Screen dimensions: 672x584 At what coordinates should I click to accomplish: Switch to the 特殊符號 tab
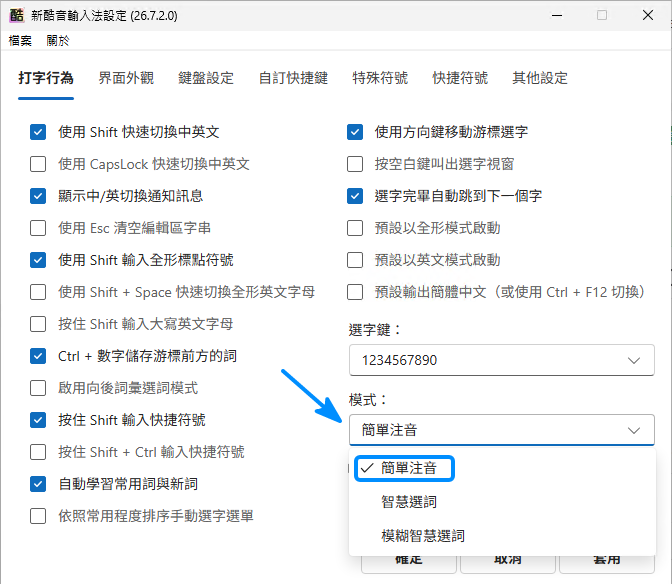(x=380, y=78)
